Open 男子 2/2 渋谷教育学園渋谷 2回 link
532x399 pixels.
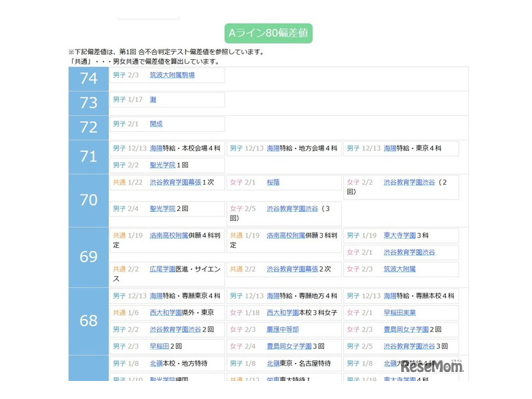175,329
